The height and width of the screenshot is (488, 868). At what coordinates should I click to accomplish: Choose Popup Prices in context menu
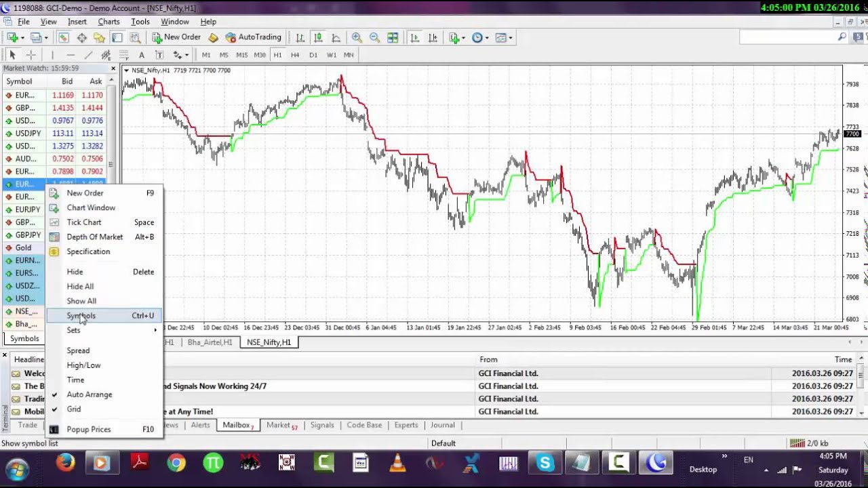coord(104,429)
